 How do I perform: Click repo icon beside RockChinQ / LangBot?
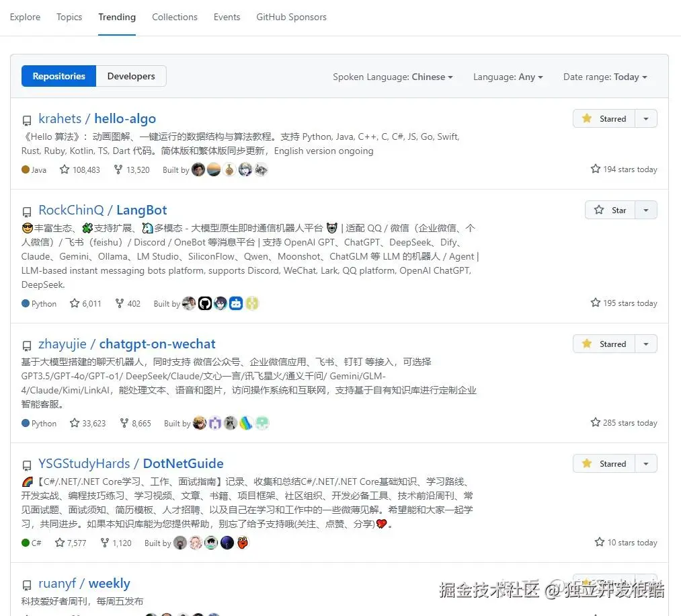point(27,212)
